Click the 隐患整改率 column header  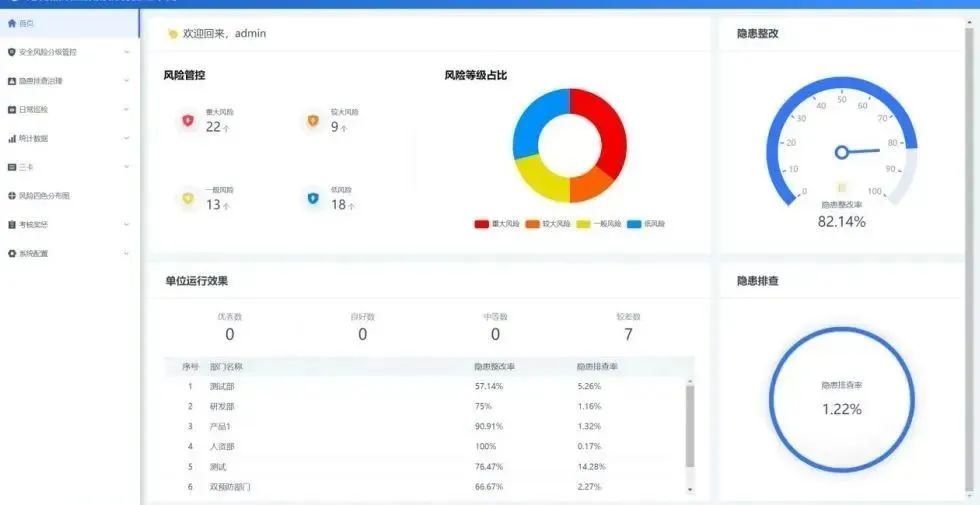[494, 367]
